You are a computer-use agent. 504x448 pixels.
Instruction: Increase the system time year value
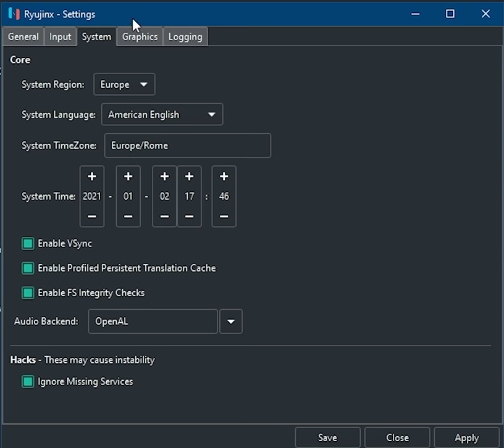tap(91, 177)
